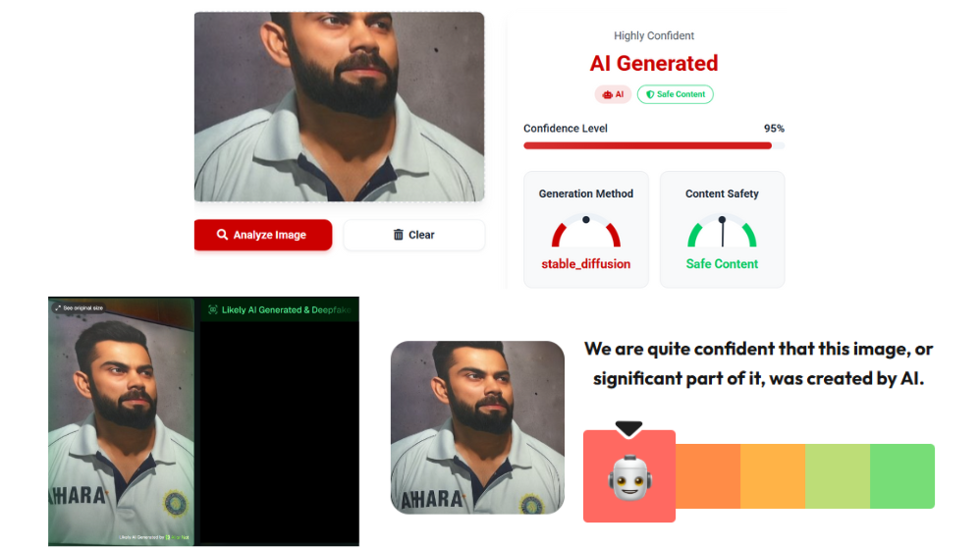Click the black pointer above the robot

pyautogui.click(x=628, y=429)
